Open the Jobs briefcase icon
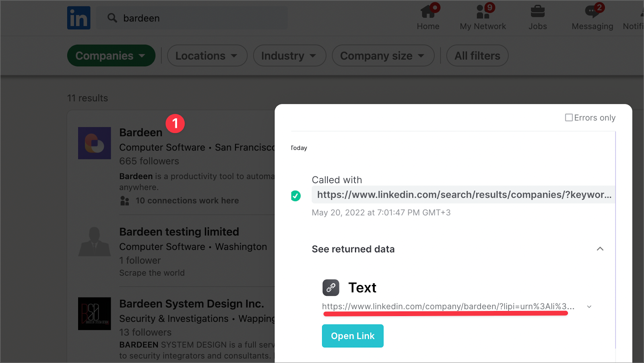Screen dimensions: 644x363 click(538, 11)
